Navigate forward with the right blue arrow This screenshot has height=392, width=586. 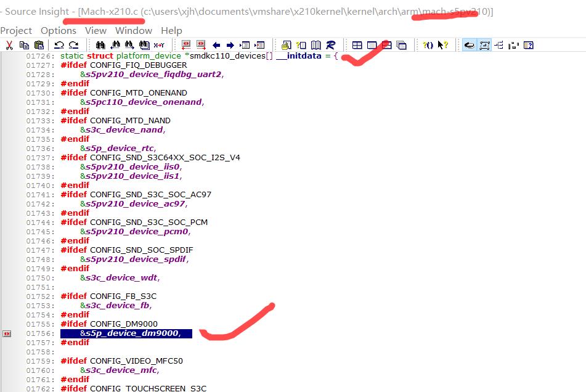click(x=230, y=45)
